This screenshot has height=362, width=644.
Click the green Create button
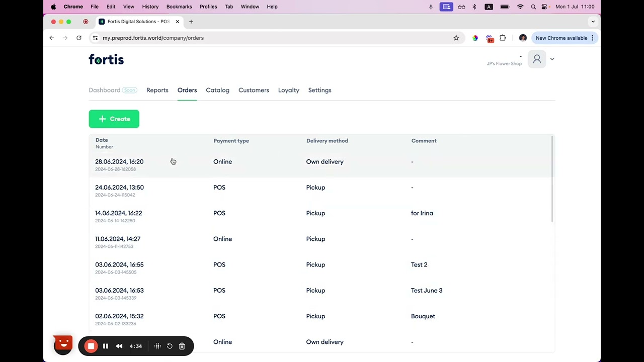[x=114, y=119]
